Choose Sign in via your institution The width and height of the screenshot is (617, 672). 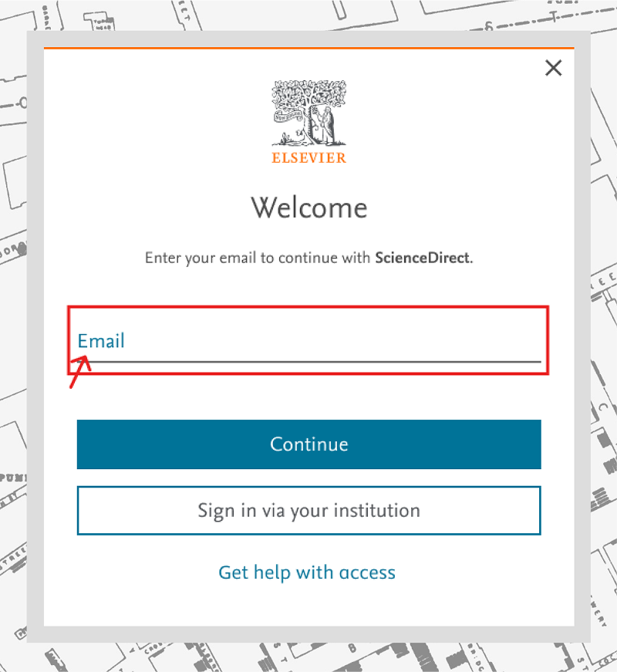[x=308, y=511]
